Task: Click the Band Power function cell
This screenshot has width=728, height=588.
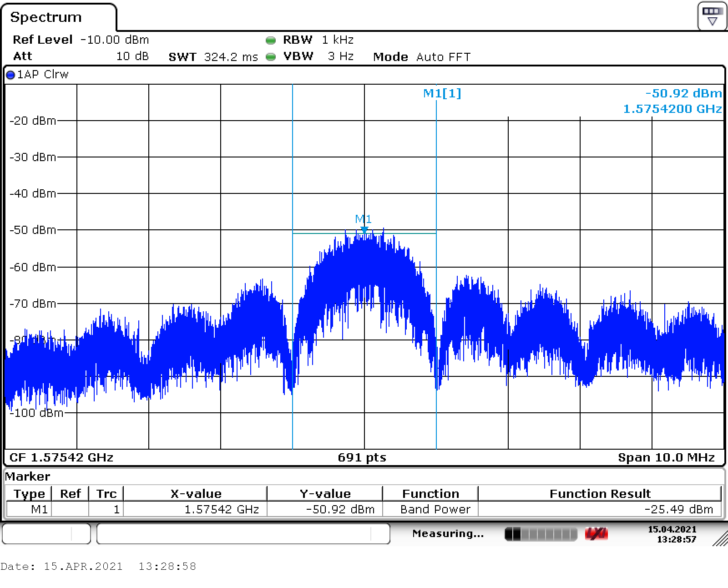Action: pyautogui.click(x=435, y=509)
